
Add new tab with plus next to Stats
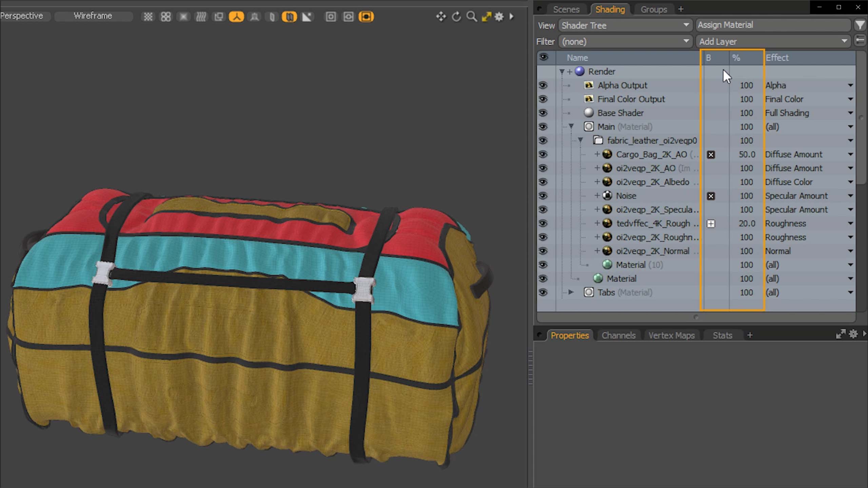coord(750,335)
